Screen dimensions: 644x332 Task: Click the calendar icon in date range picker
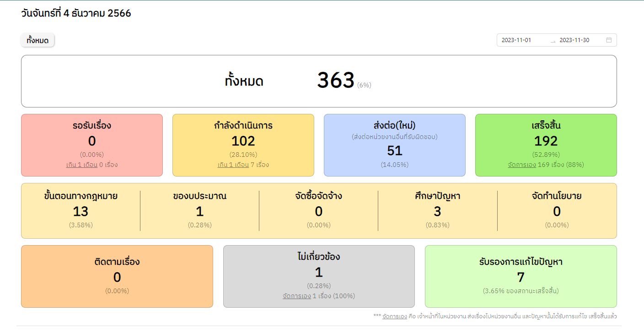pos(609,40)
